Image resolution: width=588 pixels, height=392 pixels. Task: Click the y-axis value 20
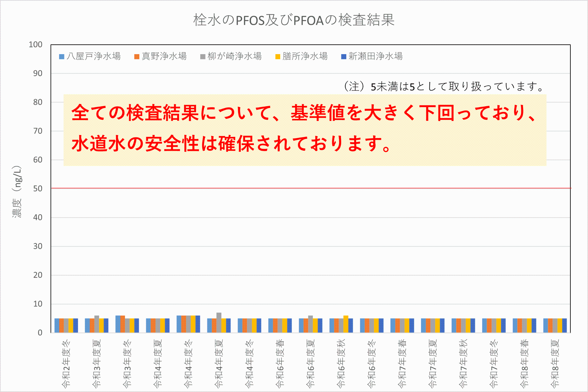point(38,275)
